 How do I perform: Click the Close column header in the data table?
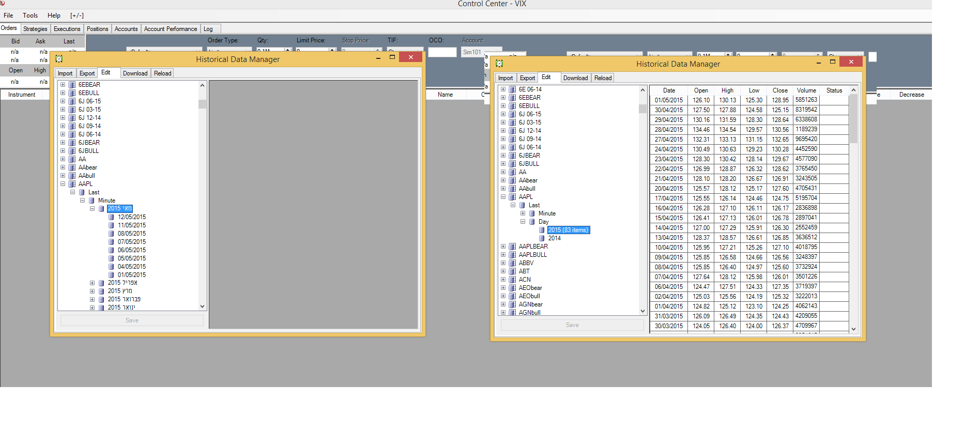pos(780,90)
